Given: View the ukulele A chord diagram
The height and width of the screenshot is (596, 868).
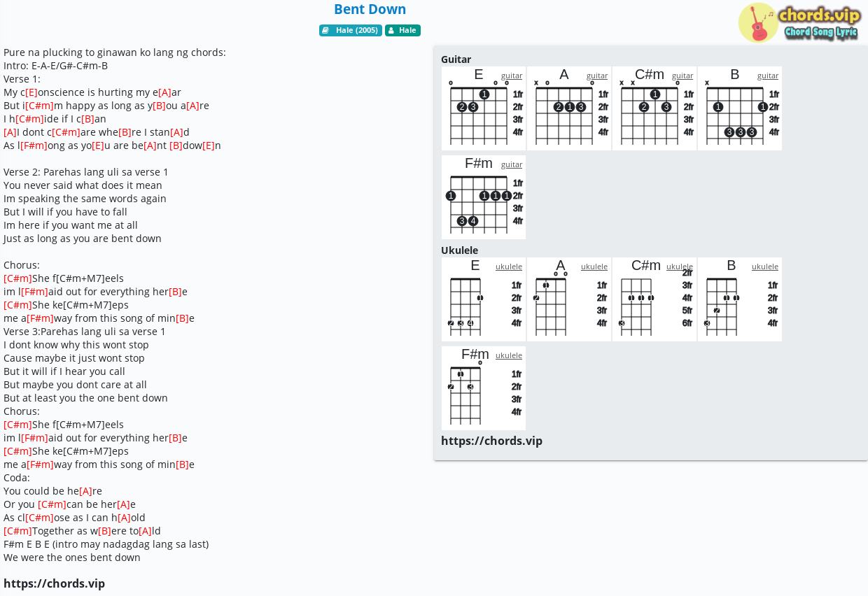Looking at the screenshot, I should (569, 299).
